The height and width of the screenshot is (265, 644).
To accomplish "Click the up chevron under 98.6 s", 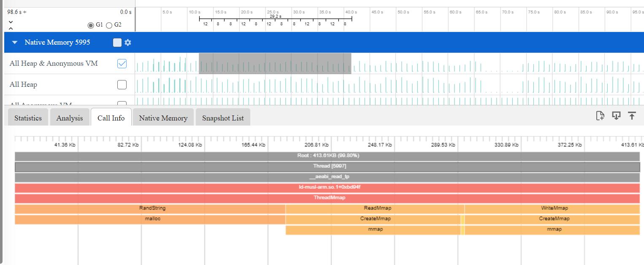I will click(x=11, y=28).
